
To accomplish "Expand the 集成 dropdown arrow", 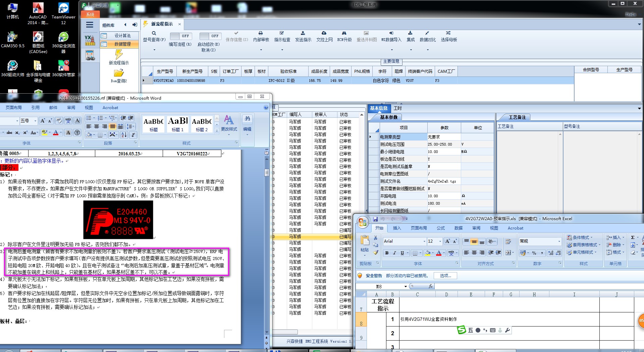I will click(411, 50).
